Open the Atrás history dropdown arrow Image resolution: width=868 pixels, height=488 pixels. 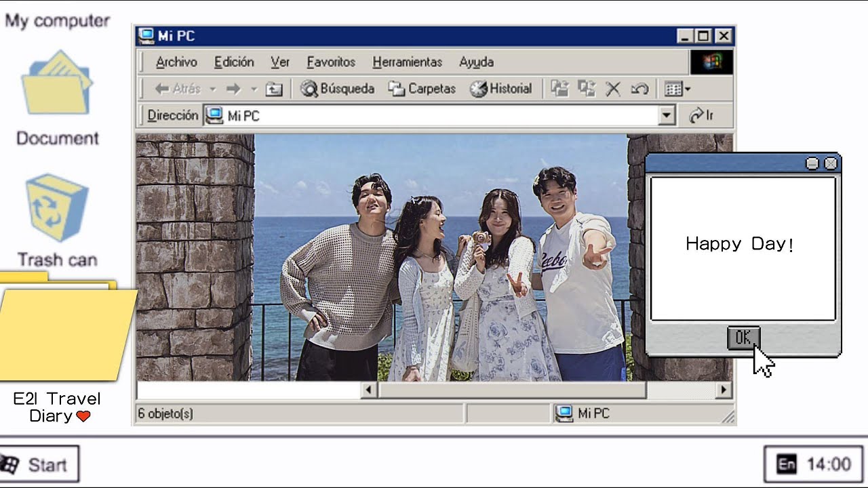[x=212, y=89]
